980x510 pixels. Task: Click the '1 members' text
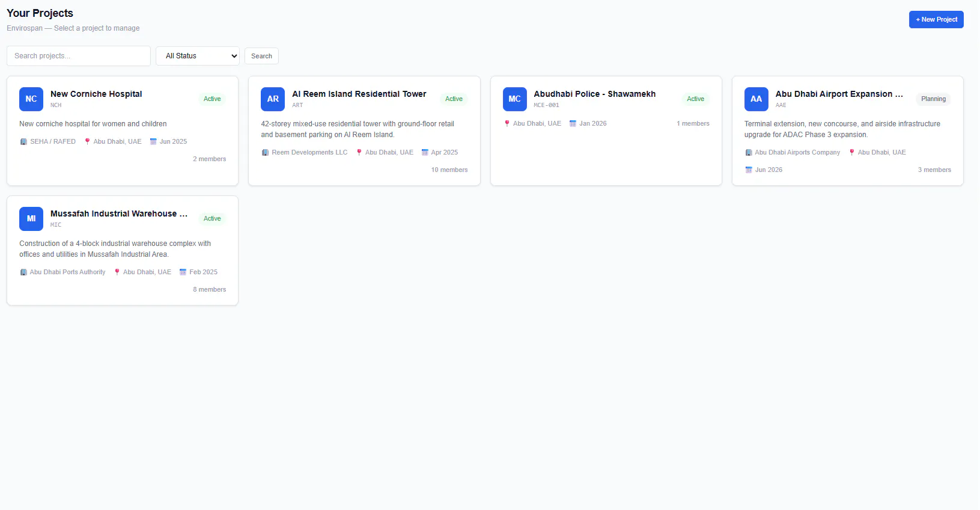coord(693,124)
